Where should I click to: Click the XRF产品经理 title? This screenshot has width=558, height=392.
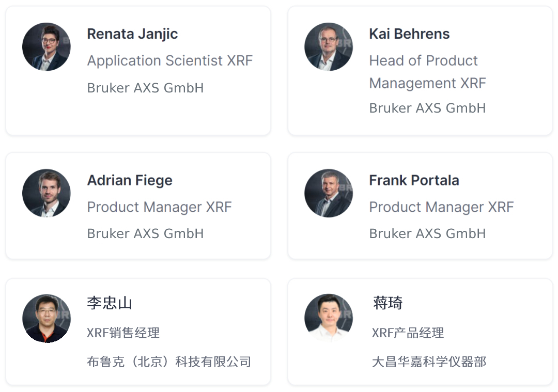(408, 333)
